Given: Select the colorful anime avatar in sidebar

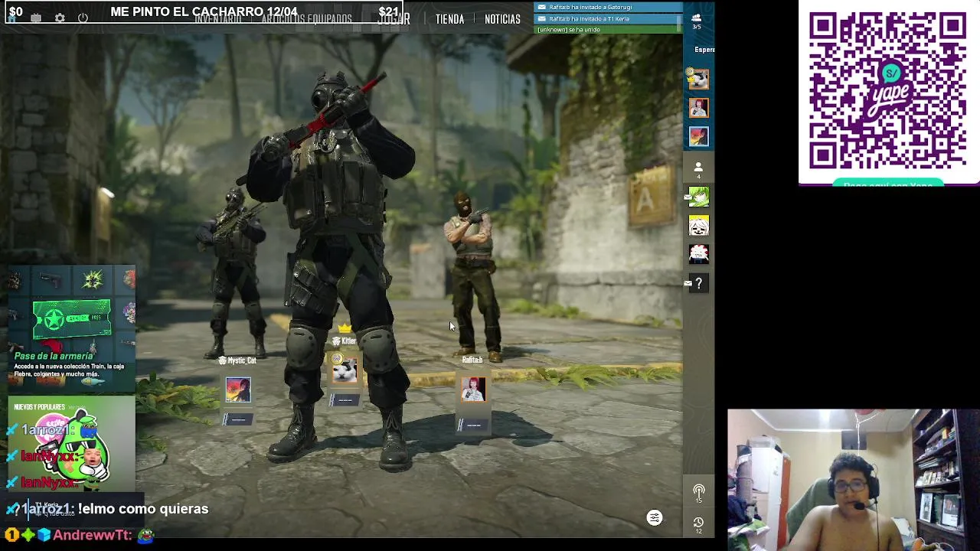Looking at the screenshot, I should (698, 136).
